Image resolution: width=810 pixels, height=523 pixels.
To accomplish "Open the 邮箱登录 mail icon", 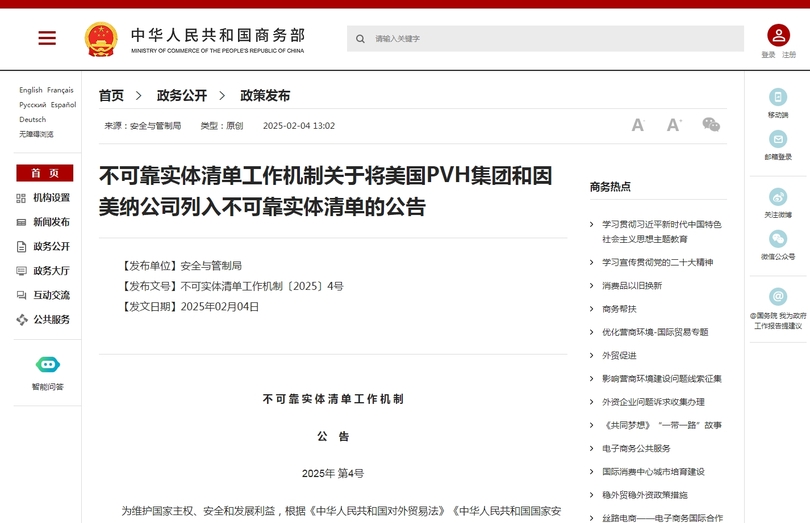I will click(x=778, y=139).
